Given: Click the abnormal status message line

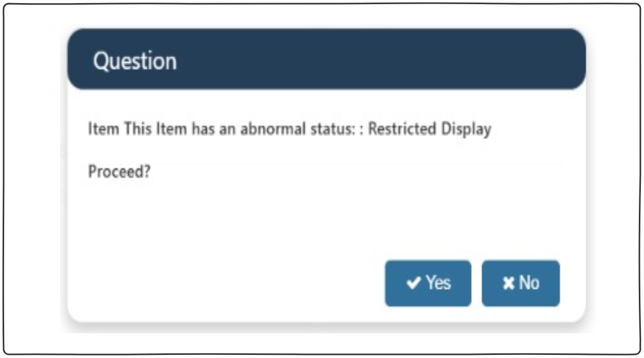Looking at the screenshot, I should point(289,129).
